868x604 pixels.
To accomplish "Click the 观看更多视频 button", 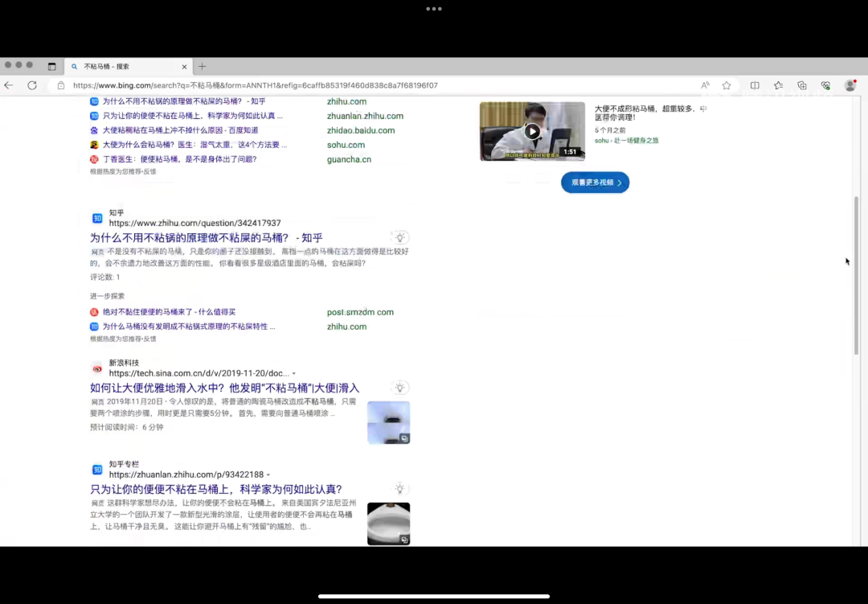I will point(595,183).
